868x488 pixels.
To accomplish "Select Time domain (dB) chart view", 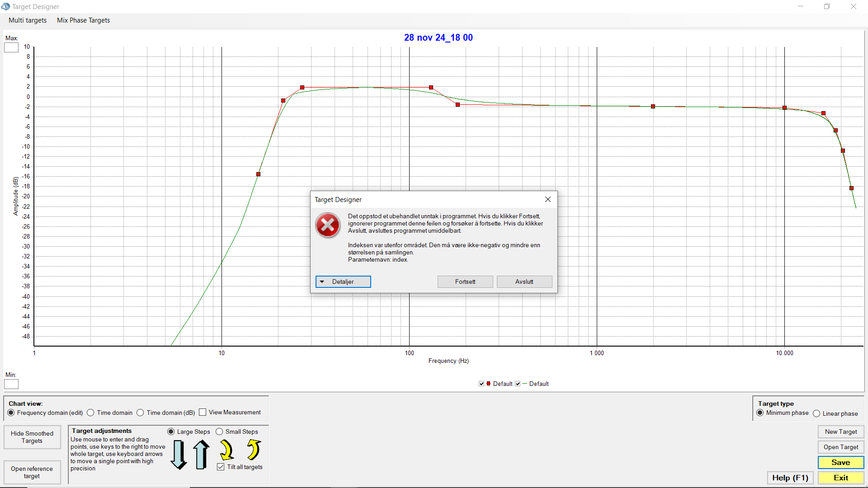I will (x=140, y=413).
